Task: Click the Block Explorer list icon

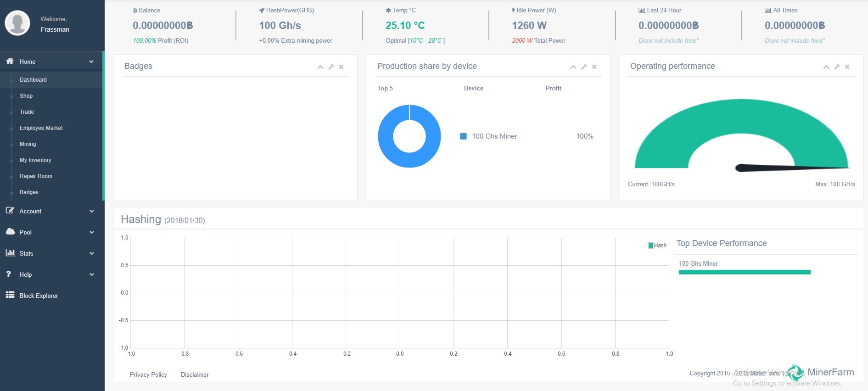Action: (x=10, y=295)
